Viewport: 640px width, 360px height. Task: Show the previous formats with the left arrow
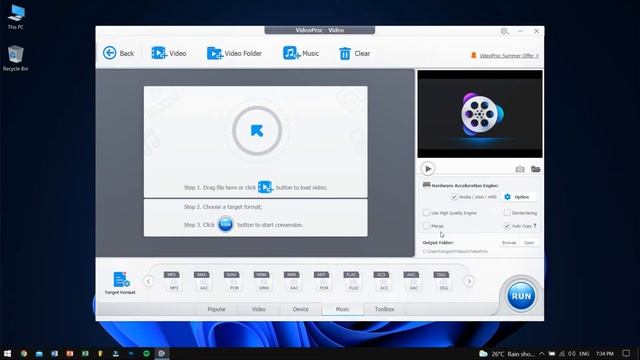tap(149, 281)
